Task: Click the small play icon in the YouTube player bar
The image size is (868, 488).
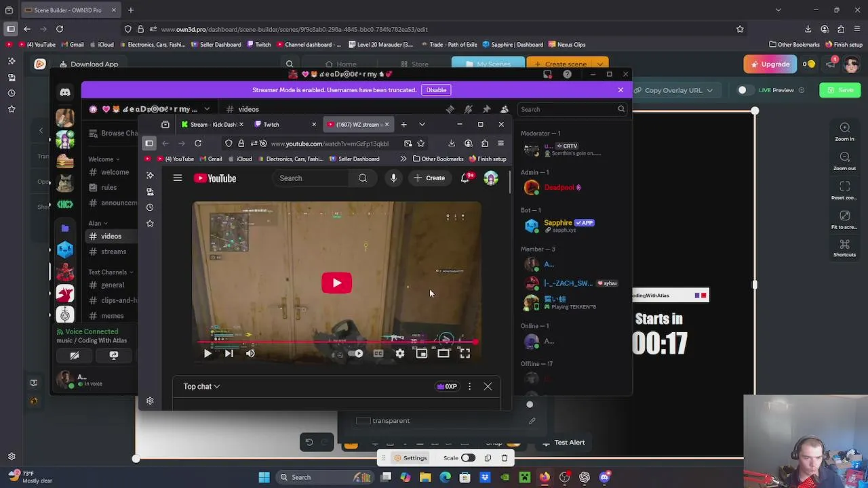Action: (208, 353)
